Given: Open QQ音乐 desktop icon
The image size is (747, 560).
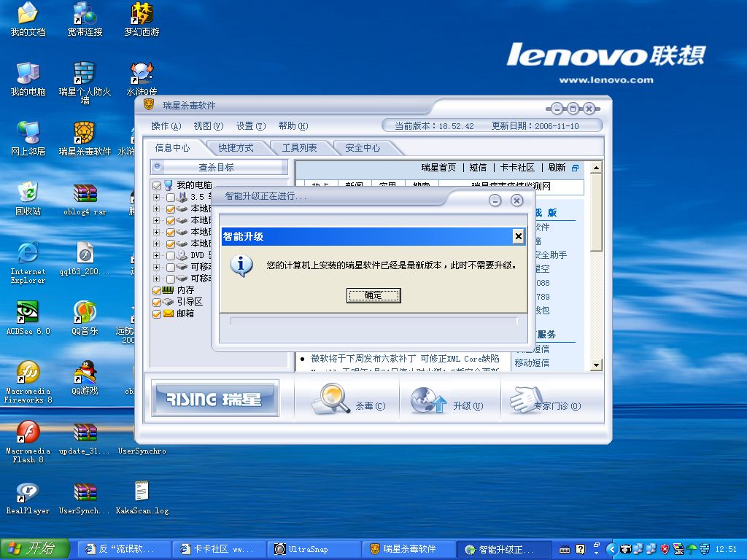Looking at the screenshot, I should [x=85, y=318].
